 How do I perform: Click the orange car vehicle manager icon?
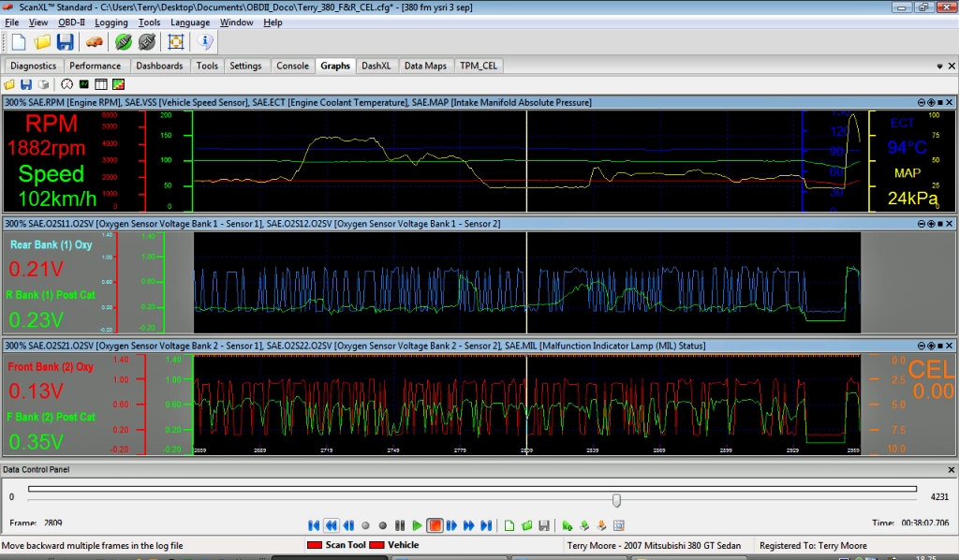point(94,42)
